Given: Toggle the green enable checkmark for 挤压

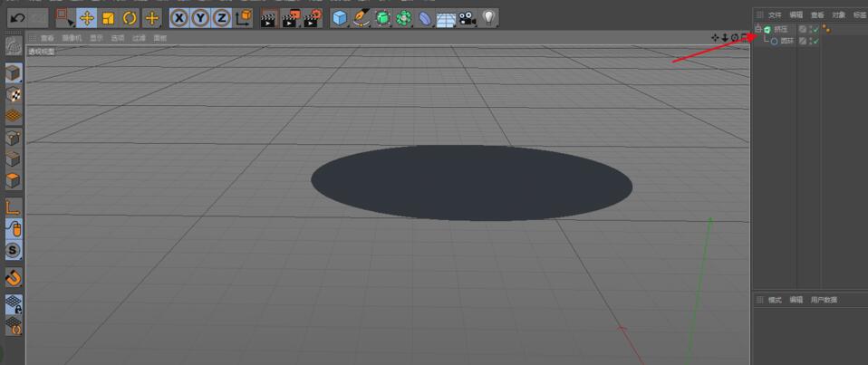Looking at the screenshot, I should pos(814,30).
